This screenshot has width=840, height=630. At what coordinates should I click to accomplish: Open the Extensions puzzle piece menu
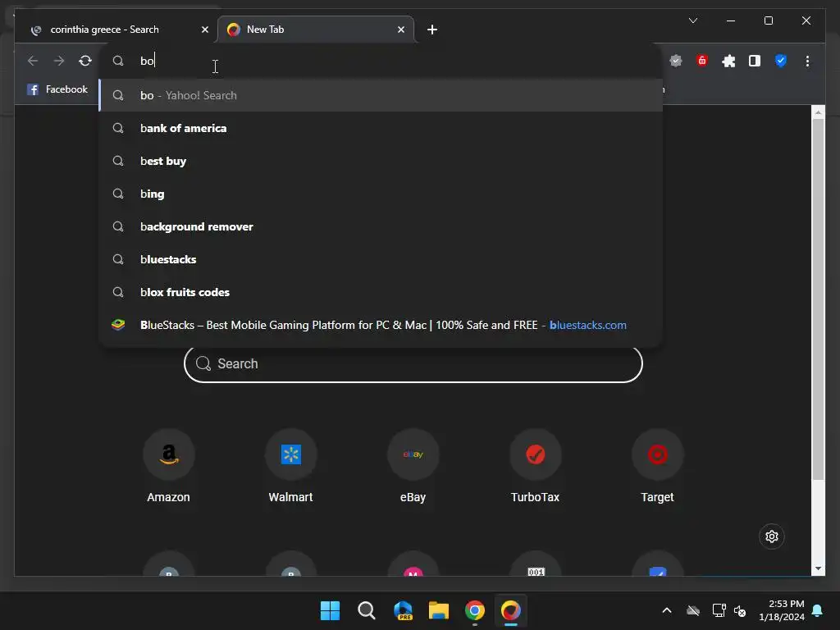[x=728, y=61]
